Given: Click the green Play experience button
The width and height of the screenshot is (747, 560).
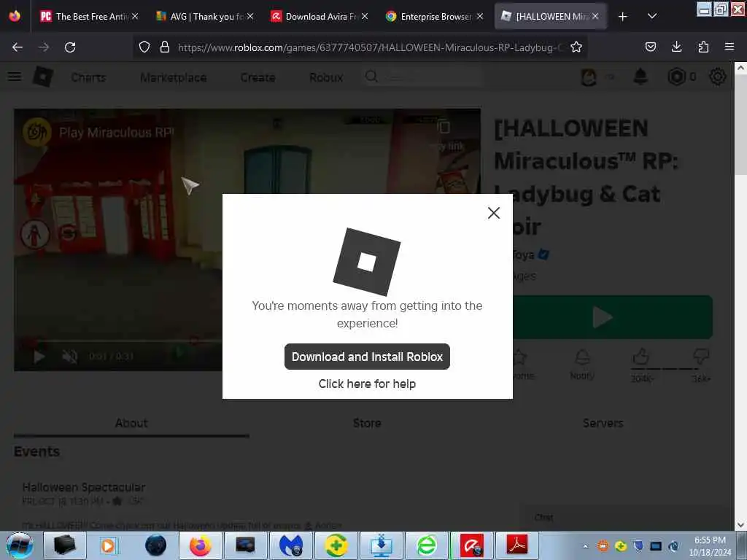Looking at the screenshot, I should [613, 317].
